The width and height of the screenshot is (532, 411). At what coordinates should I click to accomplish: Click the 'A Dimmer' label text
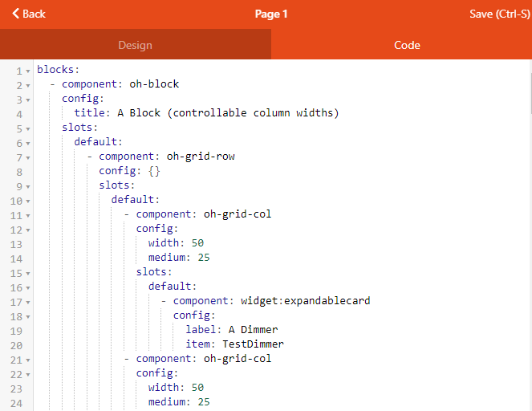[x=253, y=330]
